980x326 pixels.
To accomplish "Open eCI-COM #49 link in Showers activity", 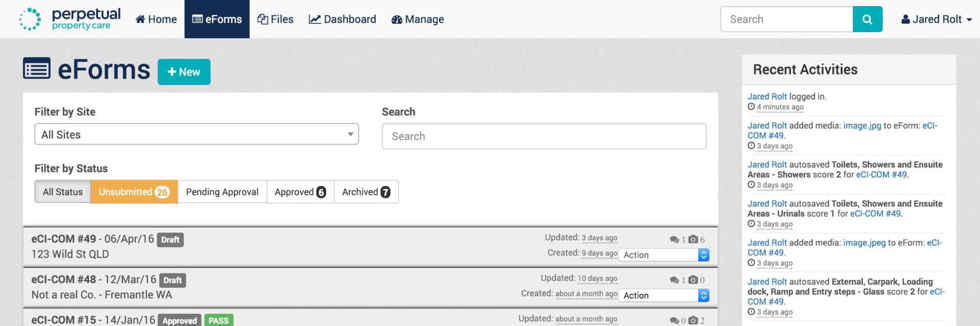I will pos(881,174).
